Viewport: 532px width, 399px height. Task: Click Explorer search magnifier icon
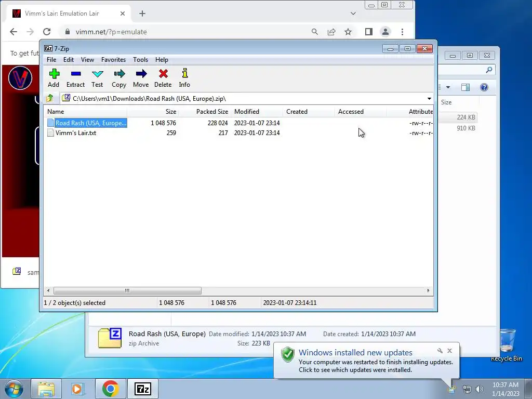click(x=489, y=70)
